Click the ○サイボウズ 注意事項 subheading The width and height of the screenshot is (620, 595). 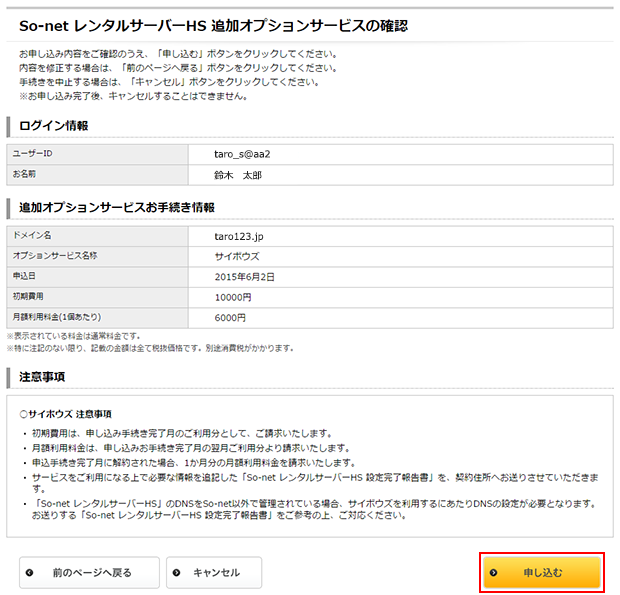pos(66,413)
